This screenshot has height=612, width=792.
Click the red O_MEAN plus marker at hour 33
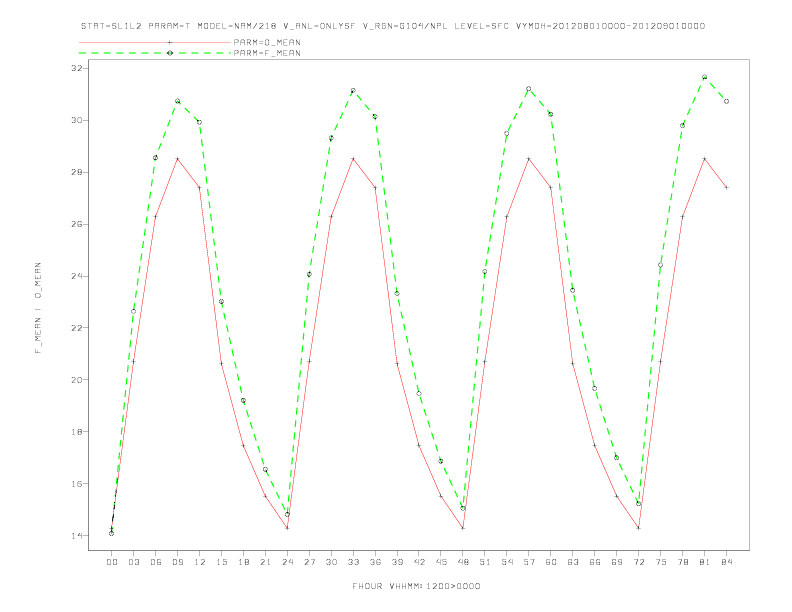click(x=353, y=159)
